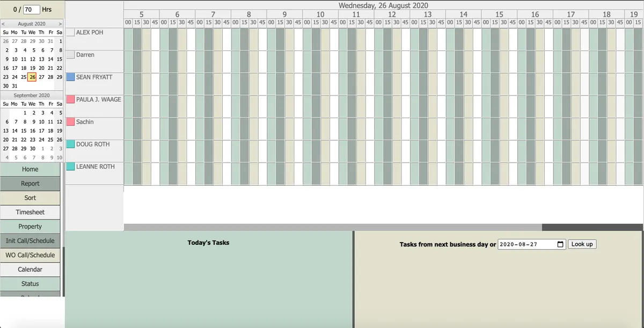Click the teal swatch beside DOUG ROTH
This screenshot has width=644, height=328.
click(70, 144)
